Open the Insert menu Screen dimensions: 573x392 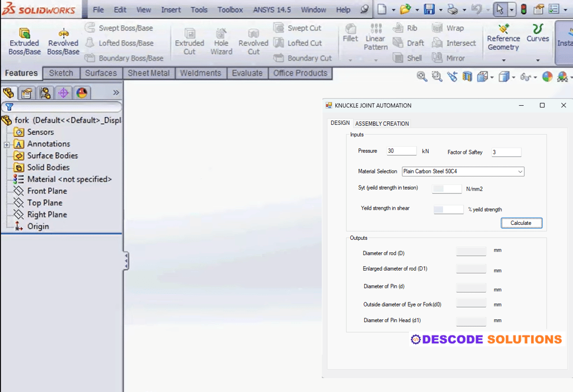(x=171, y=10)
